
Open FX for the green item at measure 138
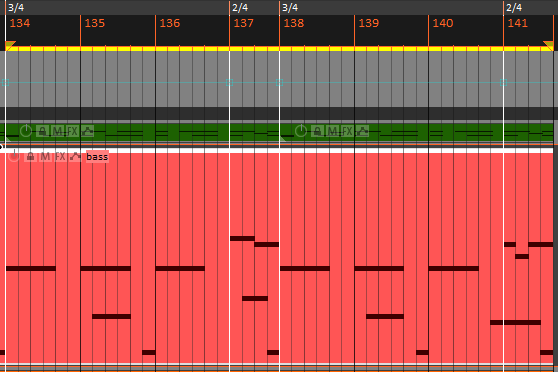[x=347, y=131]
